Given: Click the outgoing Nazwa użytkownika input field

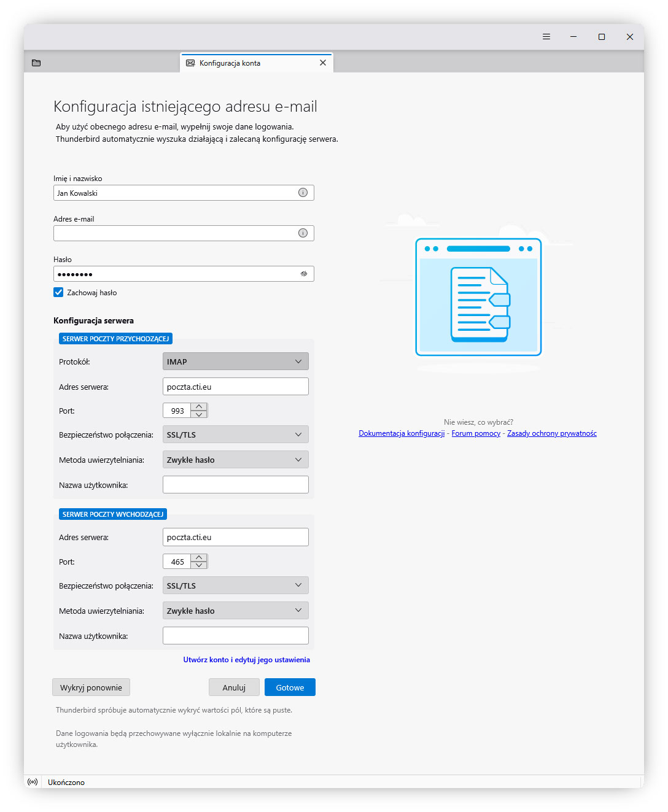Looking at the screenshot, I should click(235, 635).
